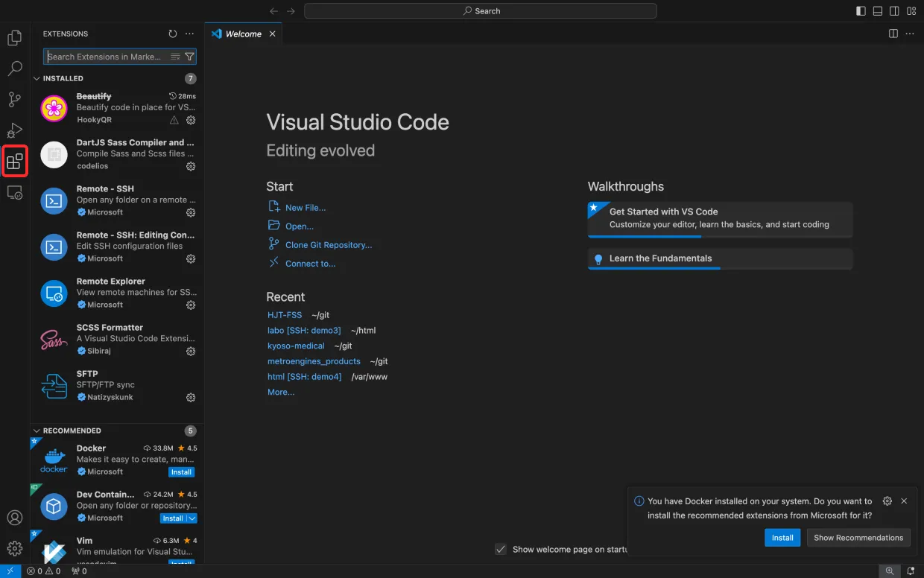Viewport: 924px width, 578px height.
Task: Open the Source Control view
Action: (x=15, y=100)
